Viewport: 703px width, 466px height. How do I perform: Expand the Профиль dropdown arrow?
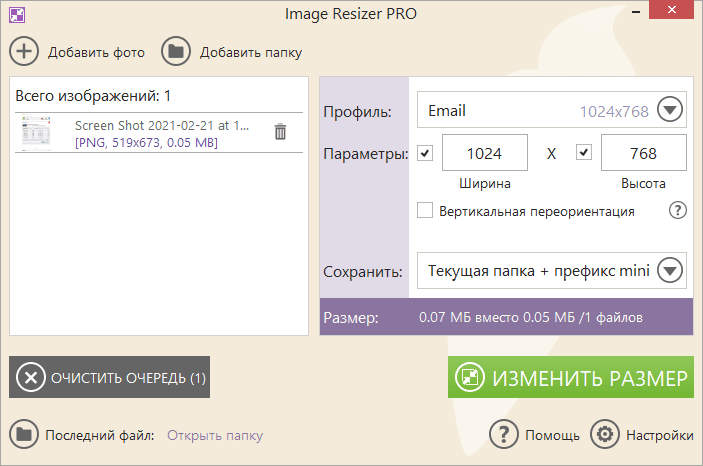point(669,110)
